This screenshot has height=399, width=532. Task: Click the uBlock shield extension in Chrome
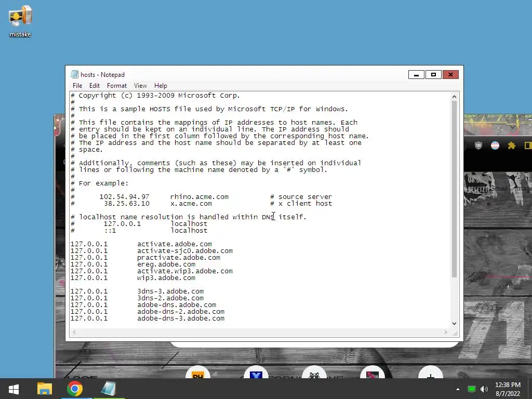coord(478,145)
